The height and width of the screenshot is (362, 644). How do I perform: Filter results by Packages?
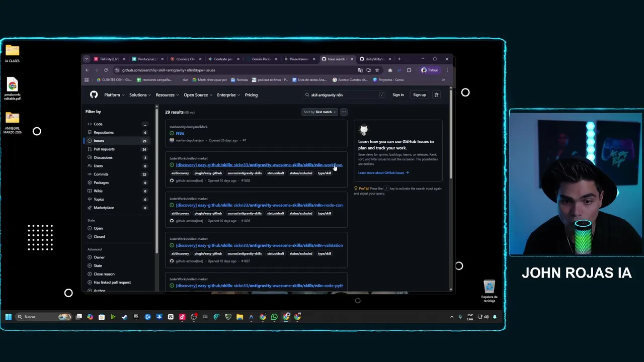point(117,183)
